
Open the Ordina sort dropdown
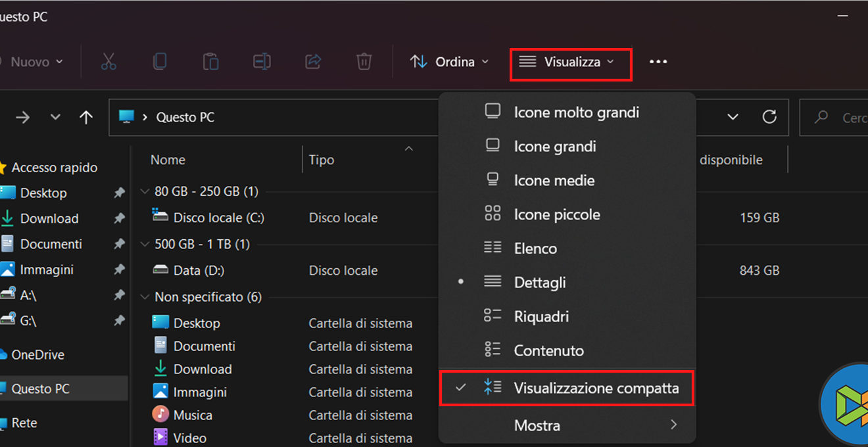(450, 62)
